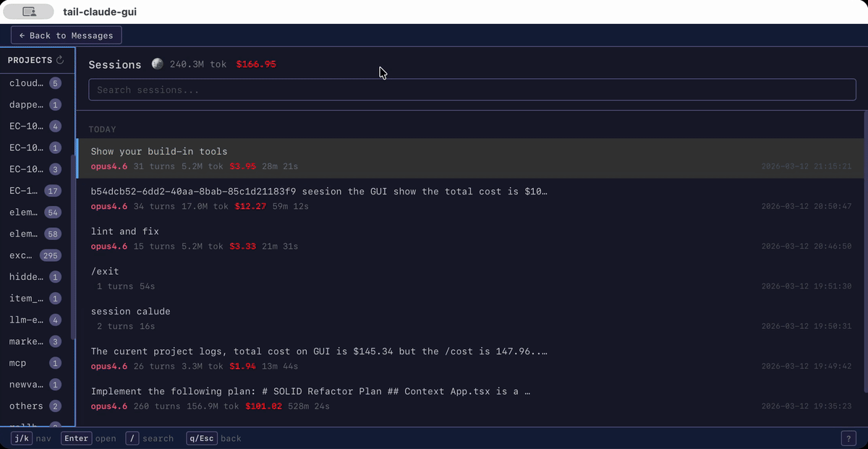Select the dappe… project
The height and width of the screenshot is (449, 868).
click(36, 105)
